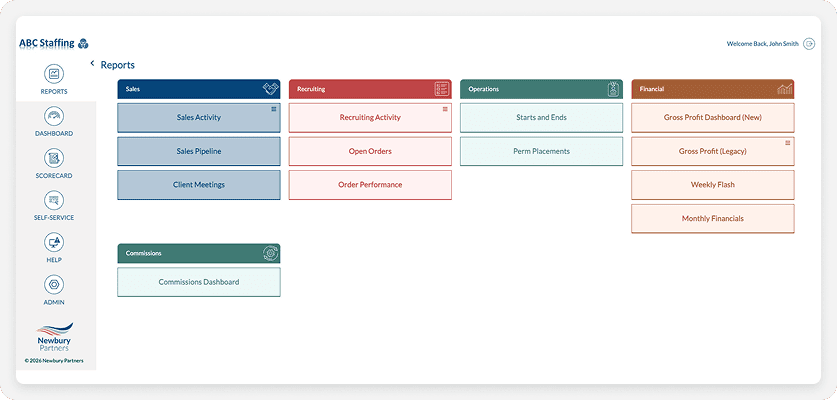Viewport: 837px width, 400px height.
Task: Open the Reports section icon in sidebar
Action: [54, 74]
